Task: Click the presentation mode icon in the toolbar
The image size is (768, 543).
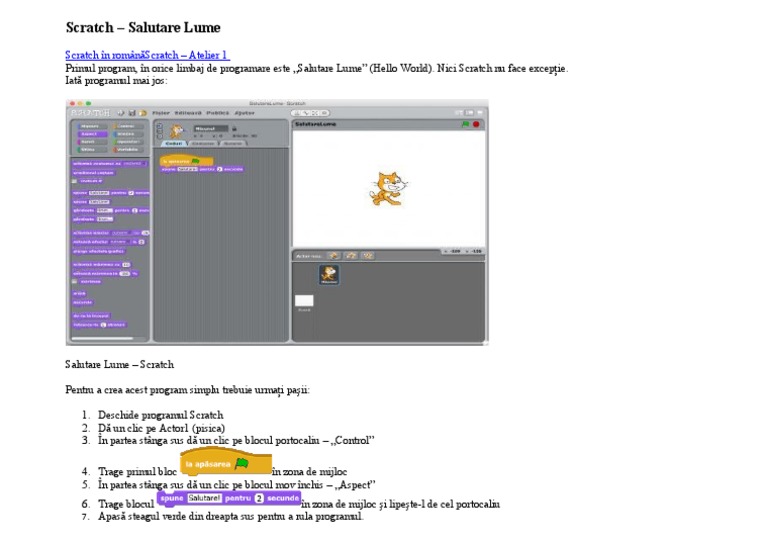Action: [x=480, y=113]
